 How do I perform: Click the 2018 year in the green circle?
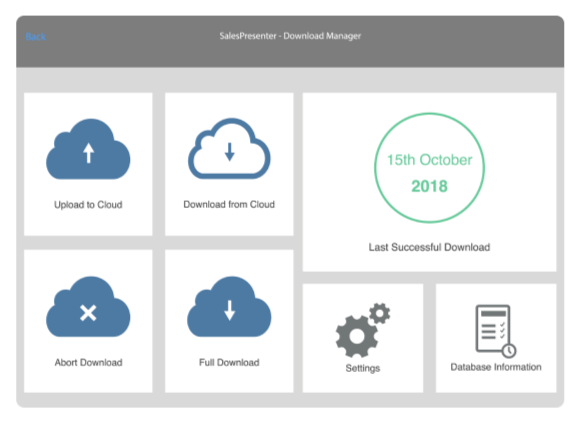pyautogui.click(x=429, y=186)
